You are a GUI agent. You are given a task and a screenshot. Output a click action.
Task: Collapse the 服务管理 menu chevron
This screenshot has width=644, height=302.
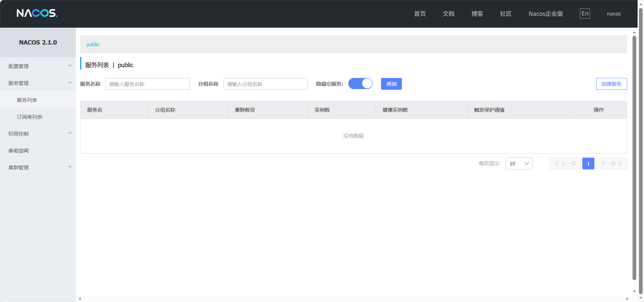tap(70, 83)
